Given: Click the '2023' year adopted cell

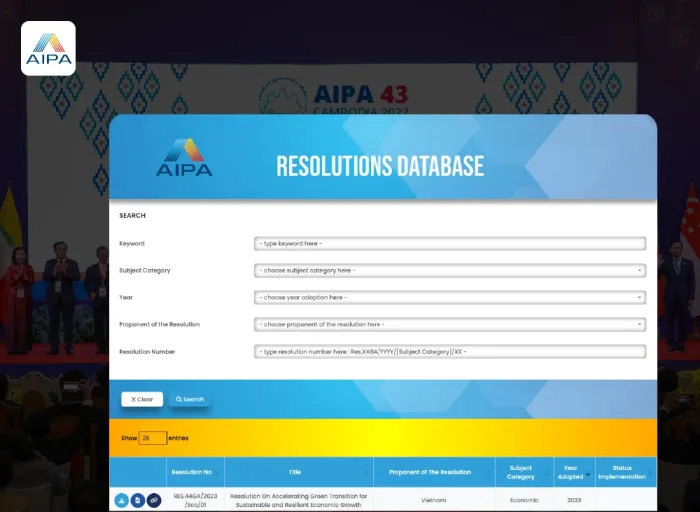Looking at the screenshot, I should click(574, 500).
